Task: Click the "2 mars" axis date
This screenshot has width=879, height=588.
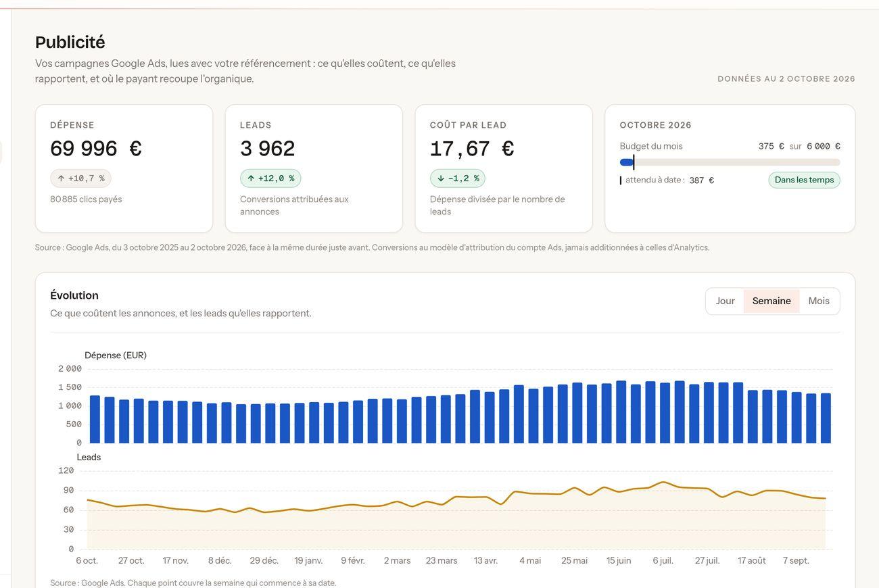Action: 398,561
